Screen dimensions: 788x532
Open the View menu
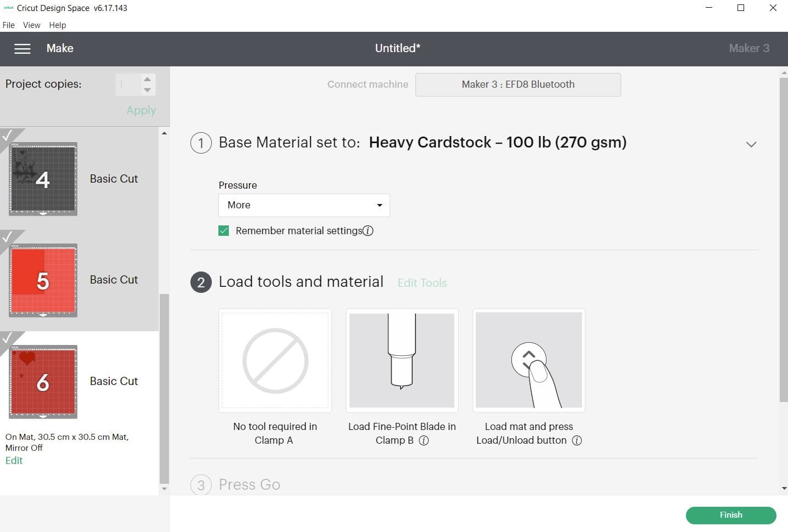(31, 25)
